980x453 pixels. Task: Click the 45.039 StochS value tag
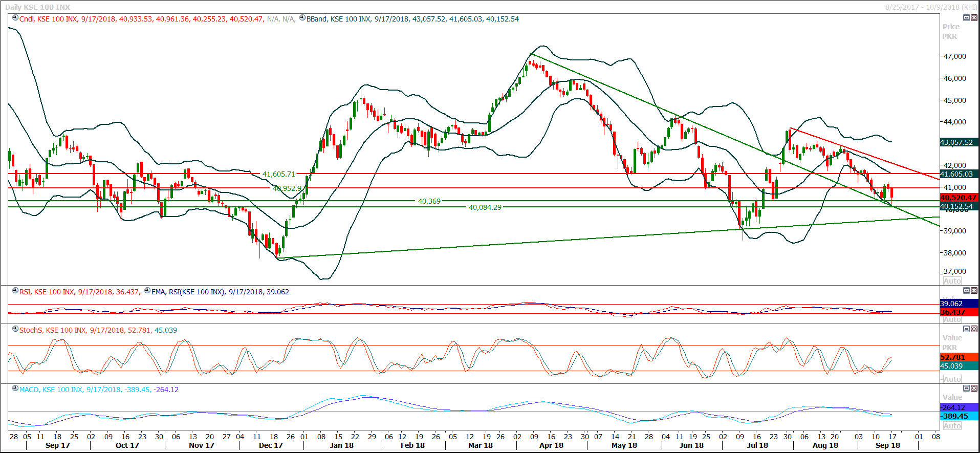pyautogui.click(x=959, y=366)
